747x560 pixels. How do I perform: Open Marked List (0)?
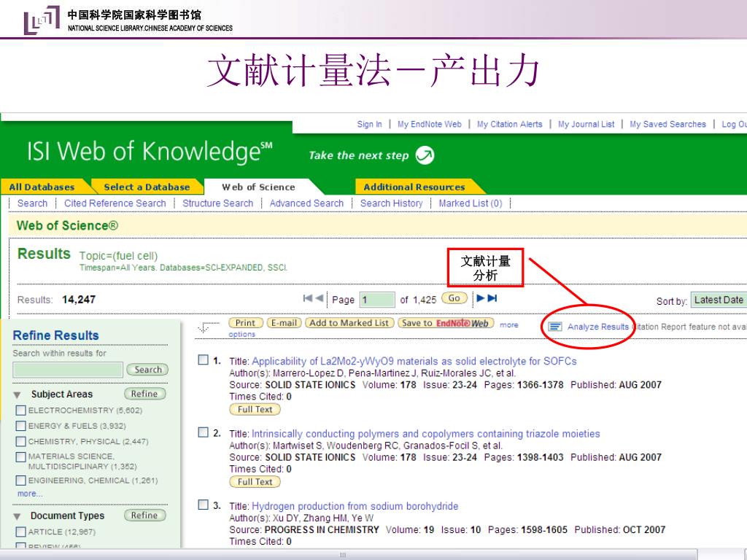(x=471, y=203)
